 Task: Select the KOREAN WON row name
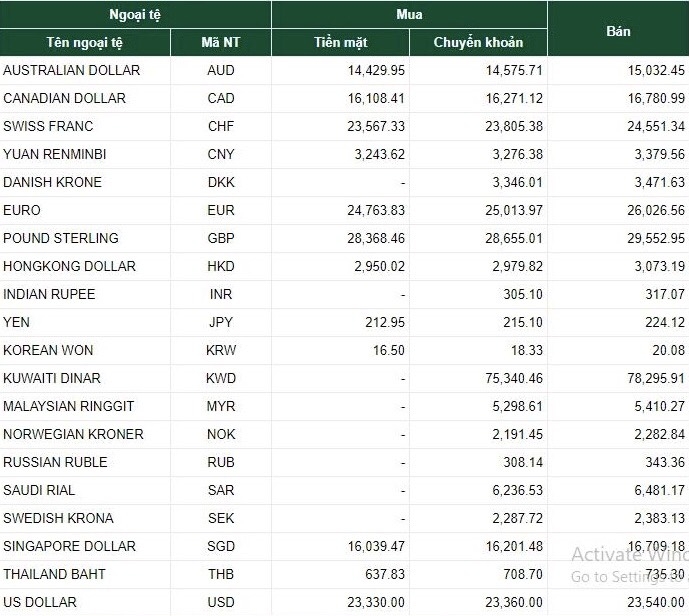48,351
